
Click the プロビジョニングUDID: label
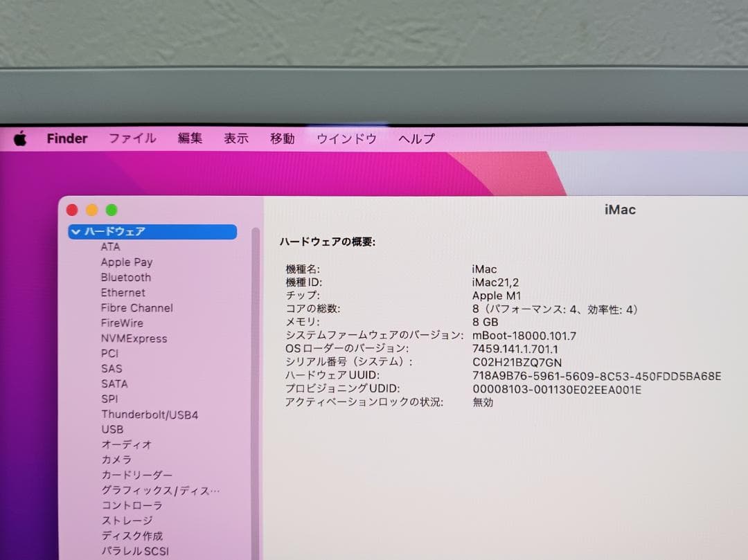(343, 389)
